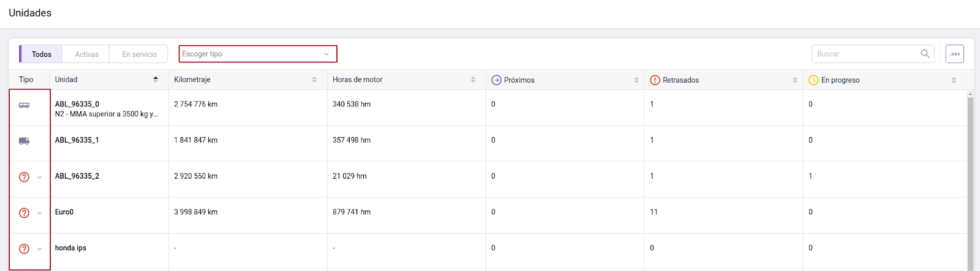Screen dimensions: 980x271
Task: Click the Próximos arrow icon in header
Action: tap(496, 80)
